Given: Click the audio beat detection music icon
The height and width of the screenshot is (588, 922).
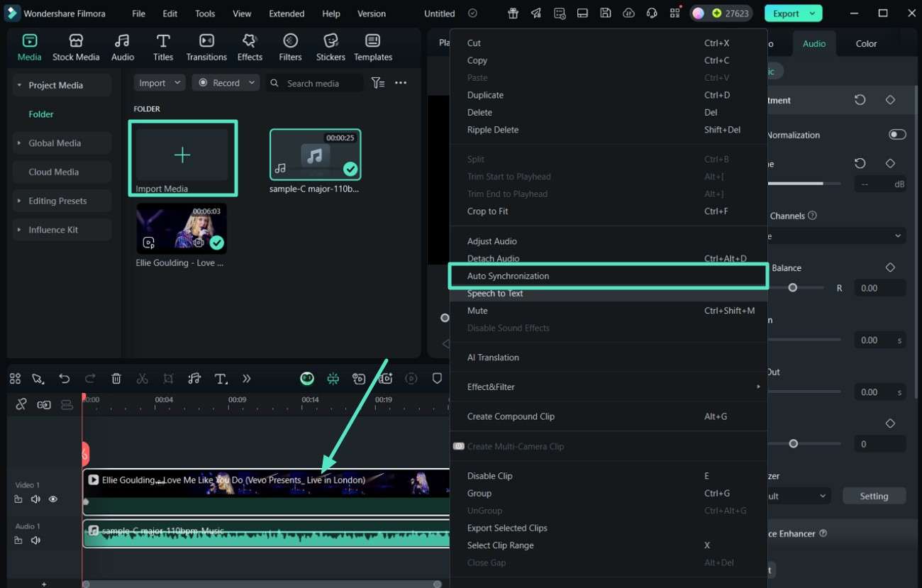Looking at the screenshot, I should (x=194, y=379).
